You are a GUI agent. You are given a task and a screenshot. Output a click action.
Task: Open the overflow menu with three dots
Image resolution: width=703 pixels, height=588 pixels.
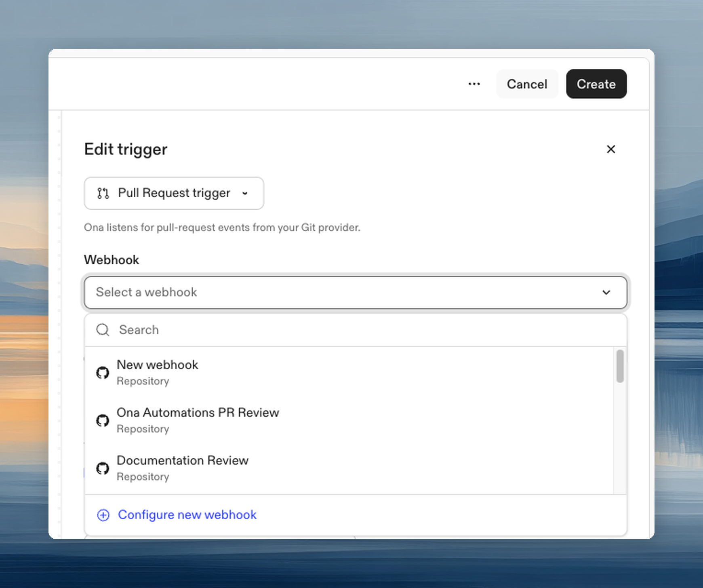[x=474, y=84]
